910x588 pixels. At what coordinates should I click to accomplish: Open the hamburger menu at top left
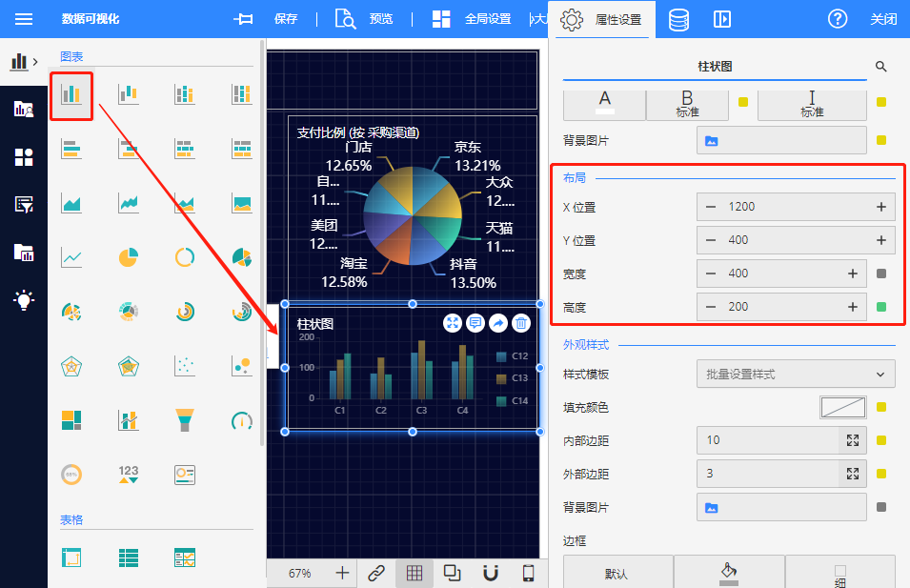[24, 19]
